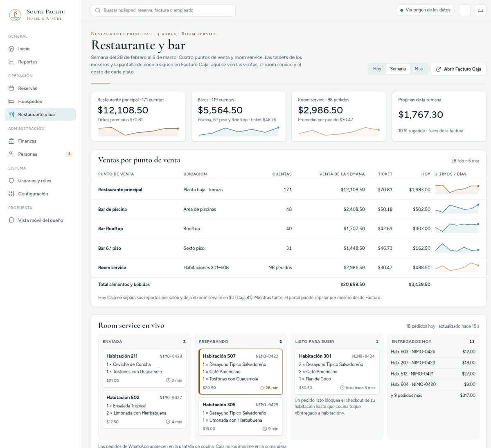The image size is (491, 448).
Task: Focus the search box for huésped or reserva
Action: (x=163, y=10)
